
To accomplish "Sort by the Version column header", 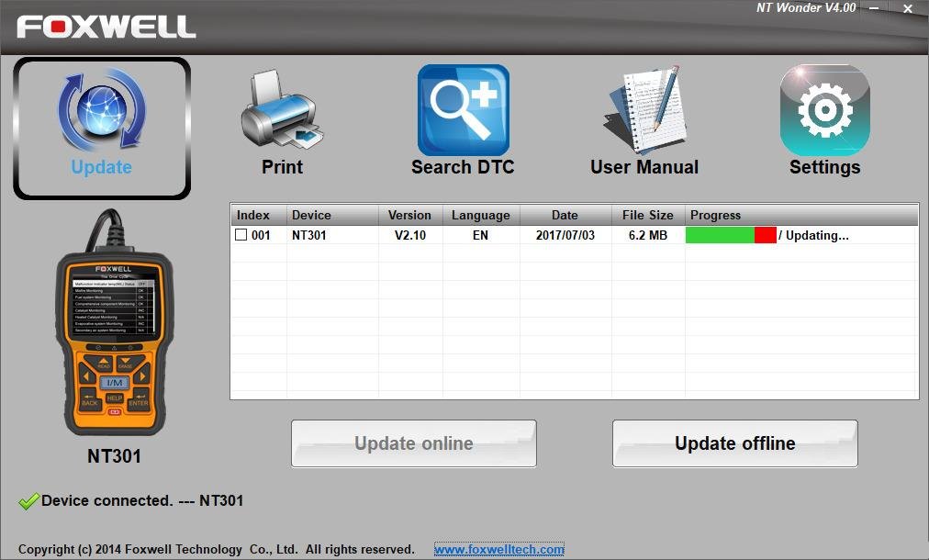I will [410, 215].
